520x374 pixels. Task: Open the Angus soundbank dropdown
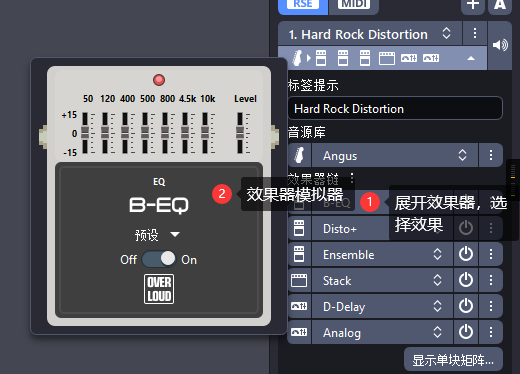coord(395,155)
